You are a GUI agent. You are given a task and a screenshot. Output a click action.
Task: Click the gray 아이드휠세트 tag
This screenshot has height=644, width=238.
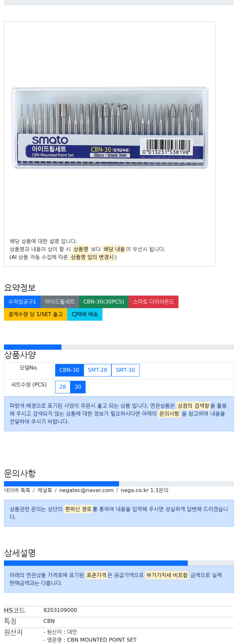[60, 302]
